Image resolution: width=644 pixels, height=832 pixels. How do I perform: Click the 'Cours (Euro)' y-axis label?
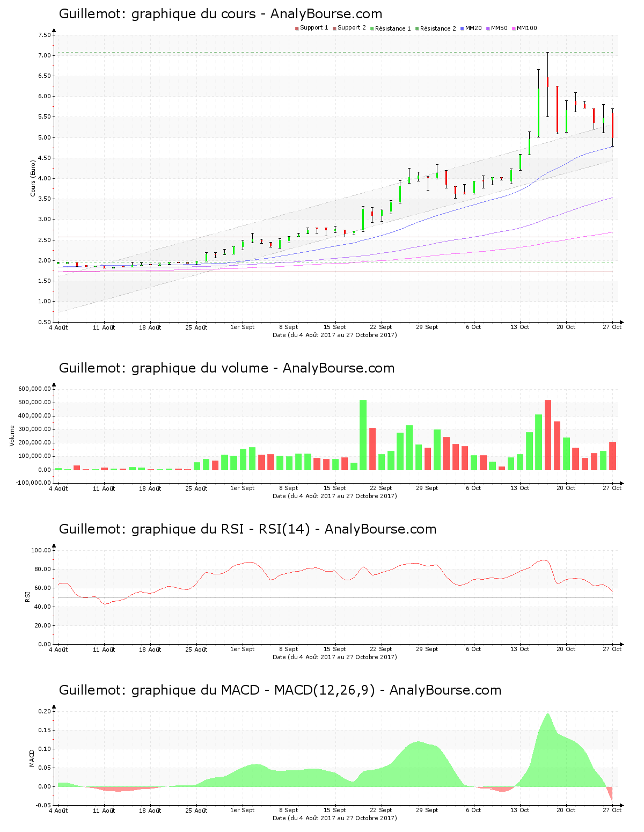click(x=33, y=178)
